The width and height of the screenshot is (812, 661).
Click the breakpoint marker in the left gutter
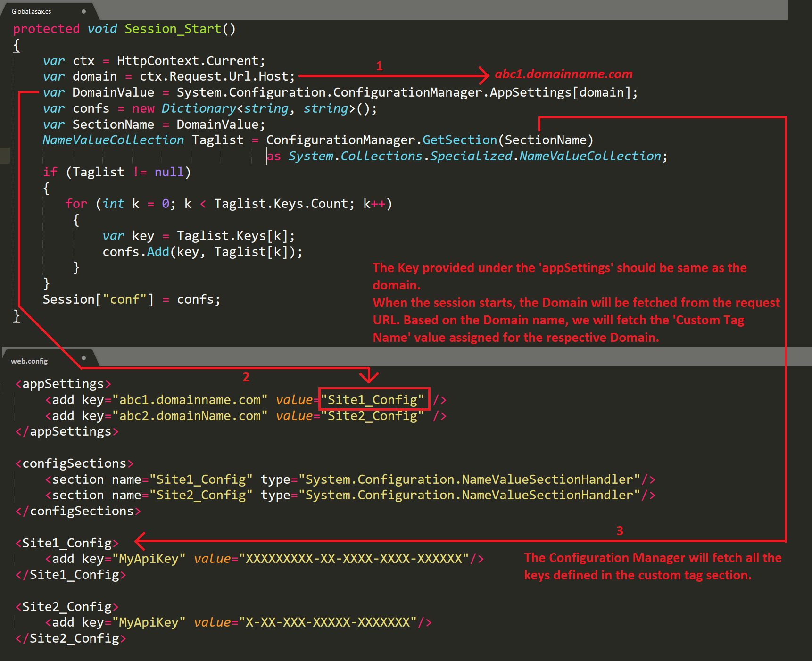coord(4,156)
